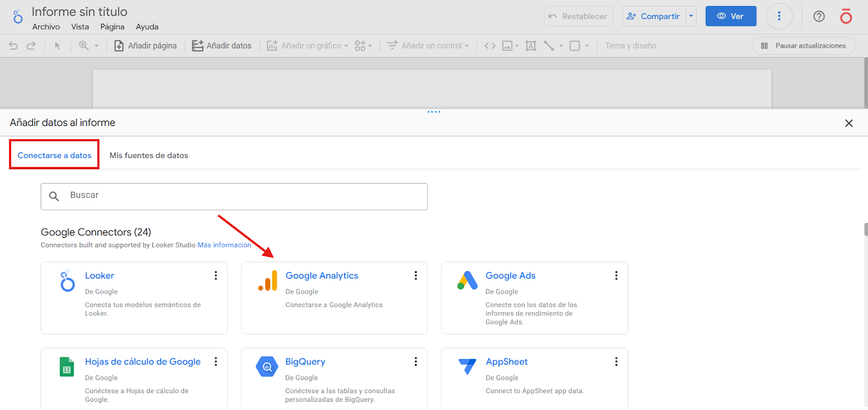Click the Compartir button
This screenshot has height=410, width=868.
[654, 16]
